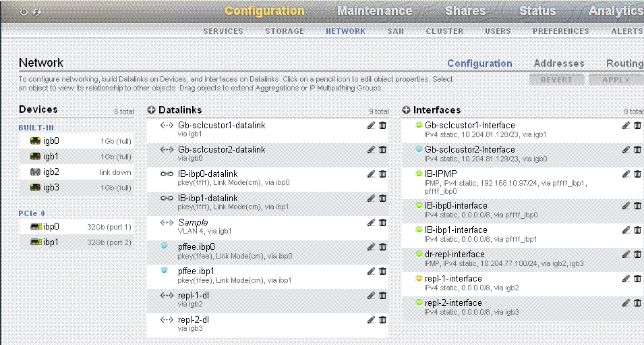Select the repl-1-dl datalink row
Image resolution: width=644 pixels, height=345 pixels.
tap(267, 299)
